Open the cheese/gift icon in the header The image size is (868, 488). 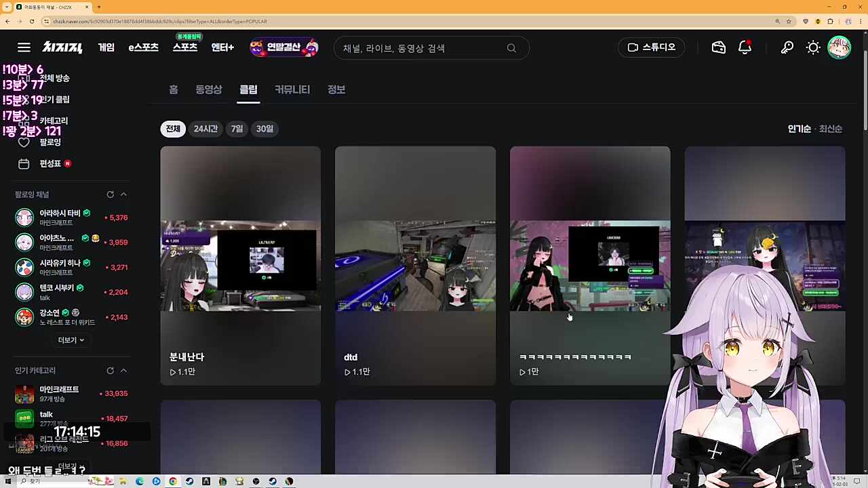tap(718, 47)
